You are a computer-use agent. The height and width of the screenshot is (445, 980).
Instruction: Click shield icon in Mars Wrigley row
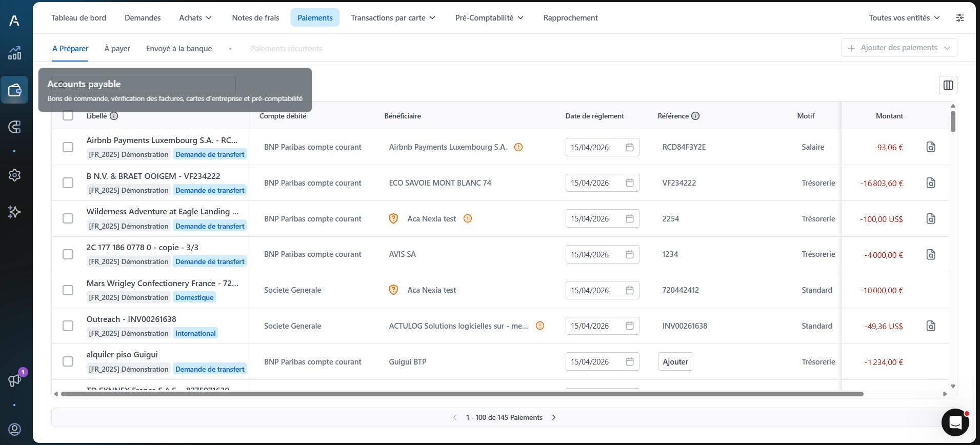pyautogui.click(x=393, y=290)
